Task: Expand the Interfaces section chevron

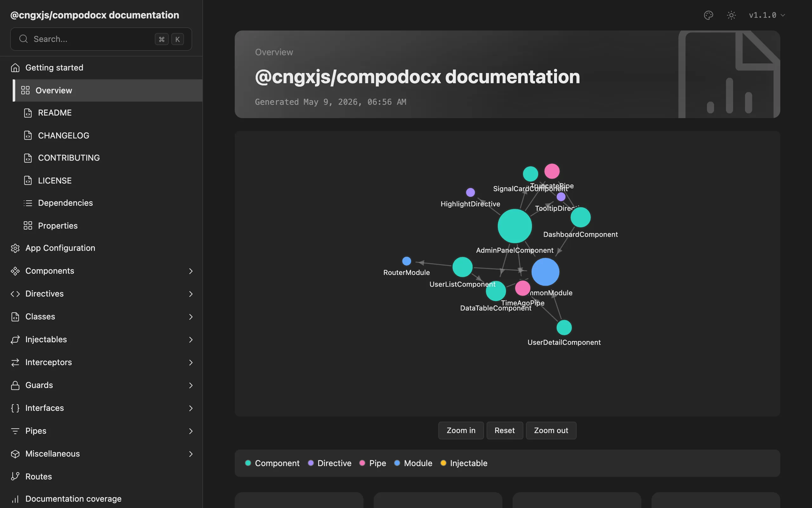Action: [191, 408]
